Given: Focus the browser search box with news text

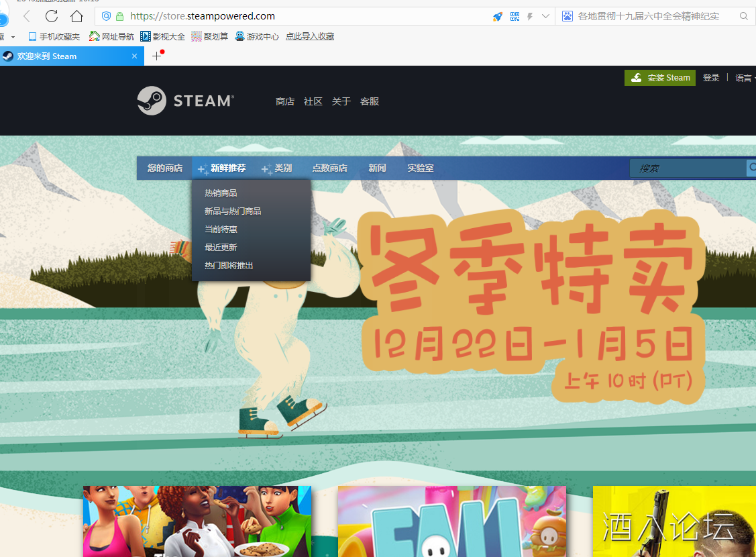Looking at the screenshot, I should (x=649, y=16).
